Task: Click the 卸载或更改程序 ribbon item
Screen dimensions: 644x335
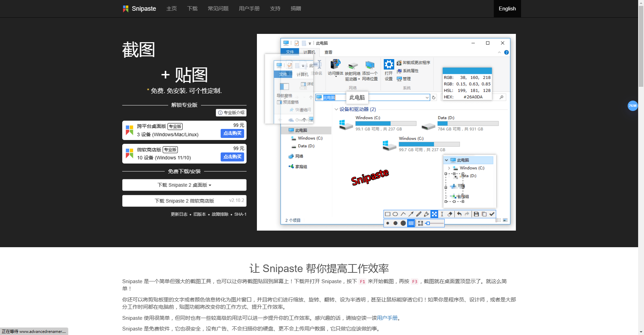Action: coord(413,63)
